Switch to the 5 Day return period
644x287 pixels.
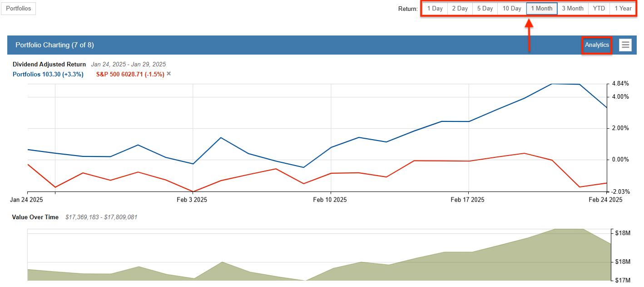485,8
